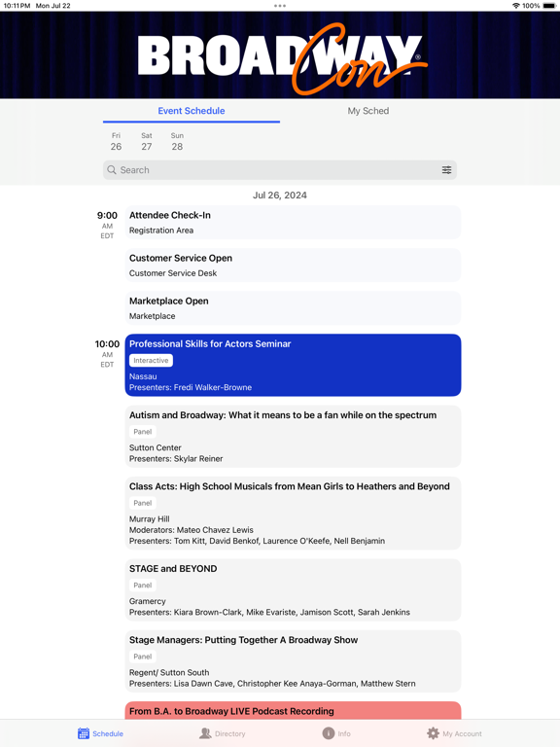Click 'Regent/ Sutton South' location text
Screen dimensions: 560x747
click(x=169, y=673)
